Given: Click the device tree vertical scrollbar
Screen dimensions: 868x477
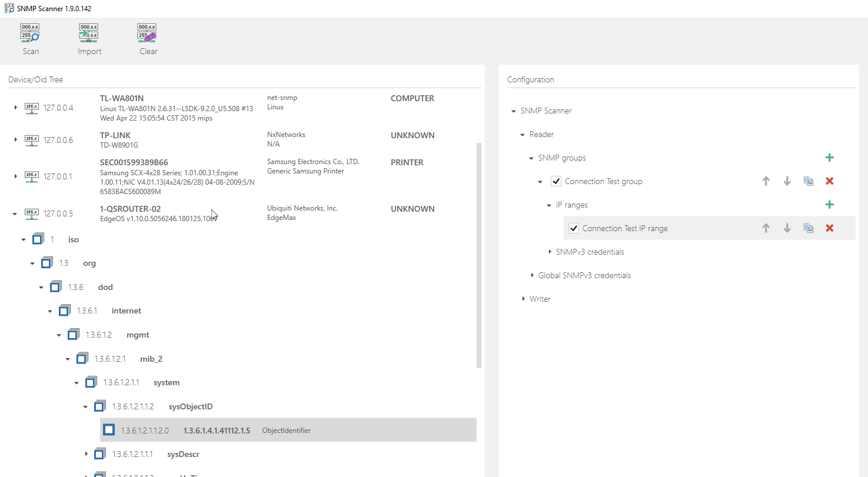Looking at the screenshot, I should (478, 255).
